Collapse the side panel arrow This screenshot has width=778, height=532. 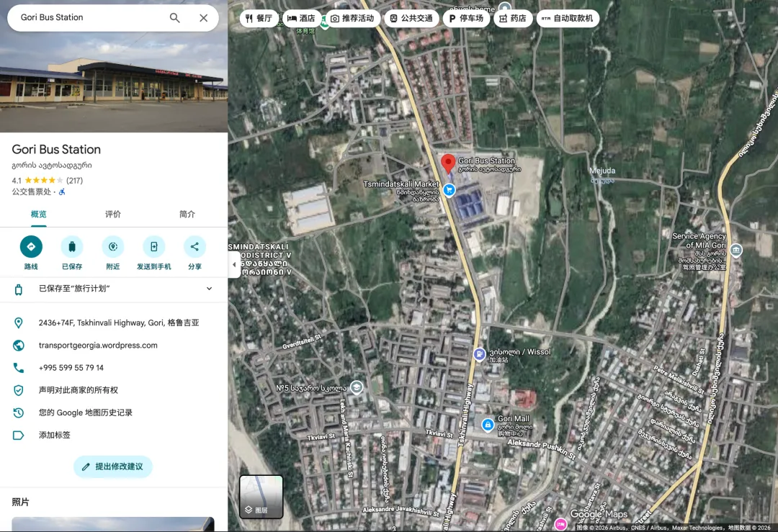233,264
